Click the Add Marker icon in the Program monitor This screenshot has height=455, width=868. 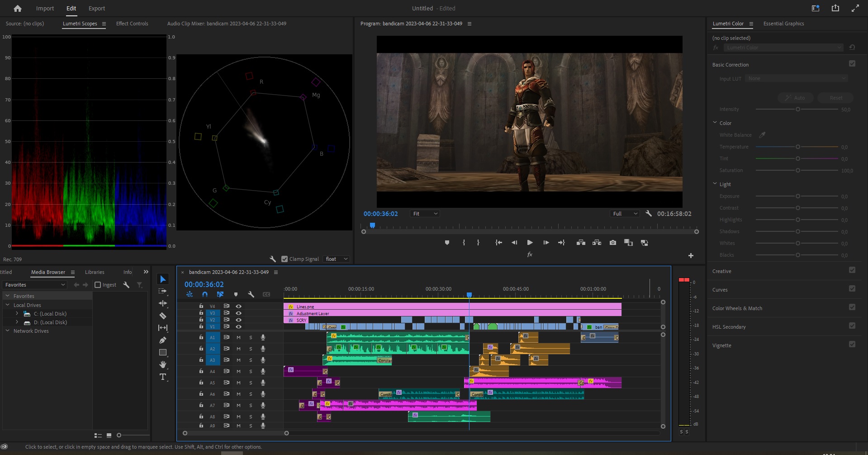tap(447, 243)
